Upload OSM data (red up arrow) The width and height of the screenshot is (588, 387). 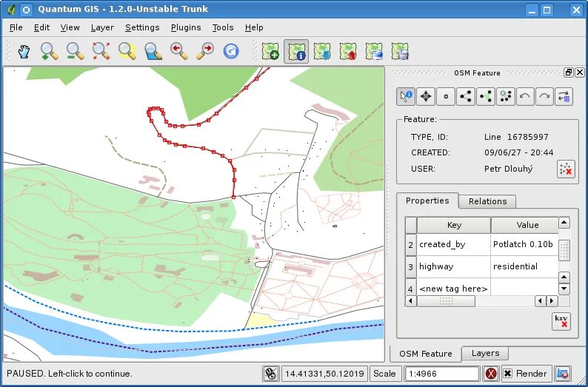click(348, 51)
